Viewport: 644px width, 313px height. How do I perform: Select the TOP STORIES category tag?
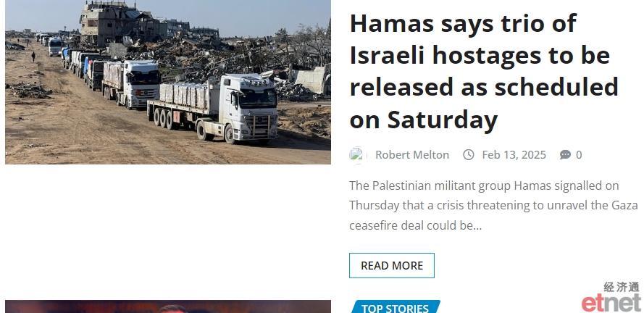(x=395, y=307)
